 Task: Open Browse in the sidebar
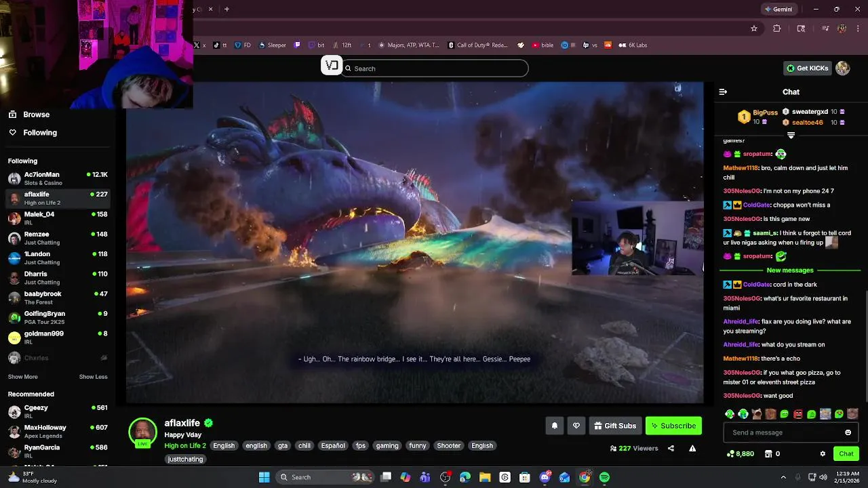tap(30, 115)
